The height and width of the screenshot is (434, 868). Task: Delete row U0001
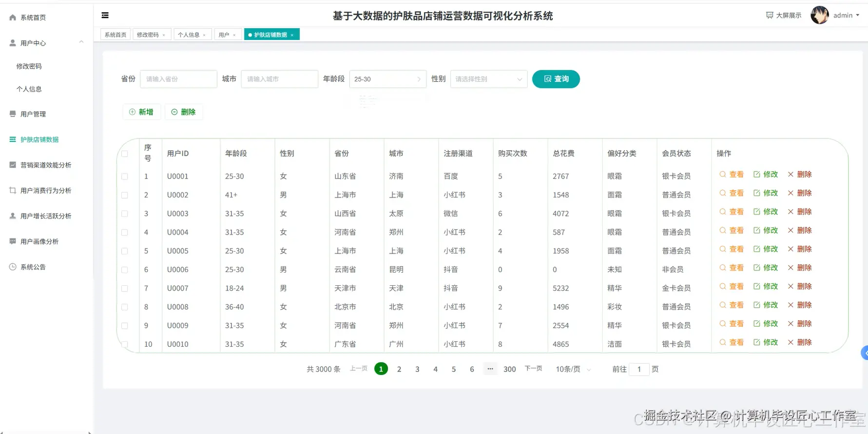coord(800,175)
